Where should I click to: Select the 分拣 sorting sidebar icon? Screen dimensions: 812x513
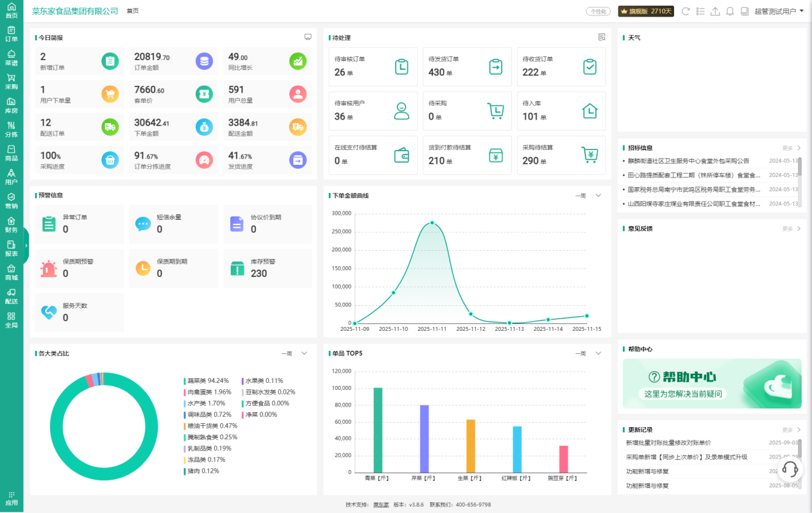[x=12, y=129]
